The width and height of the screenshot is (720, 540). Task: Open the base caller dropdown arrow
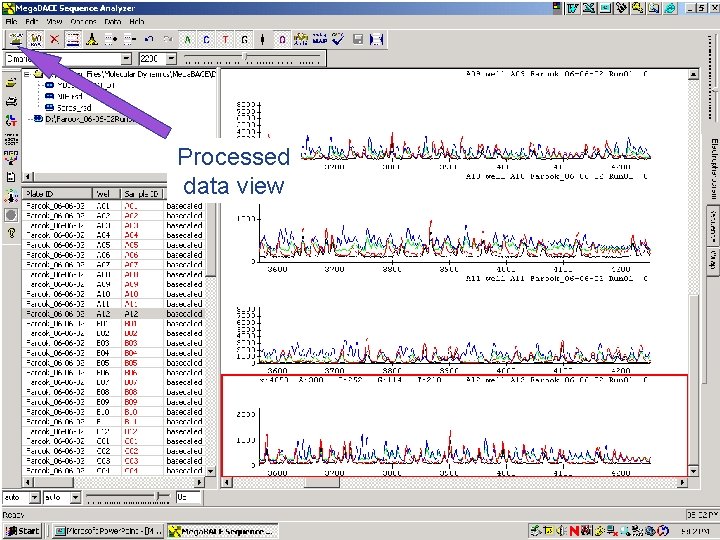point(126,59)
